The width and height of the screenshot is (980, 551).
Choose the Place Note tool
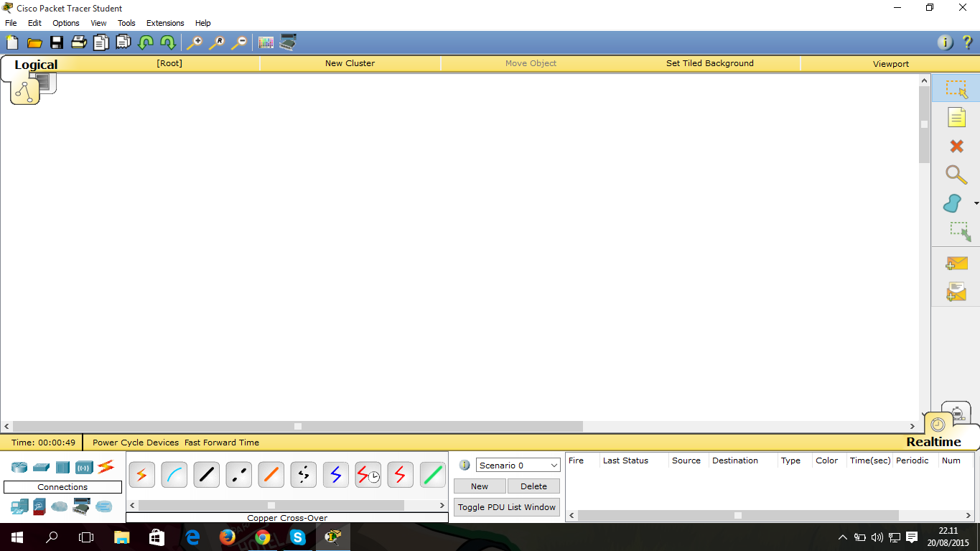956,117
